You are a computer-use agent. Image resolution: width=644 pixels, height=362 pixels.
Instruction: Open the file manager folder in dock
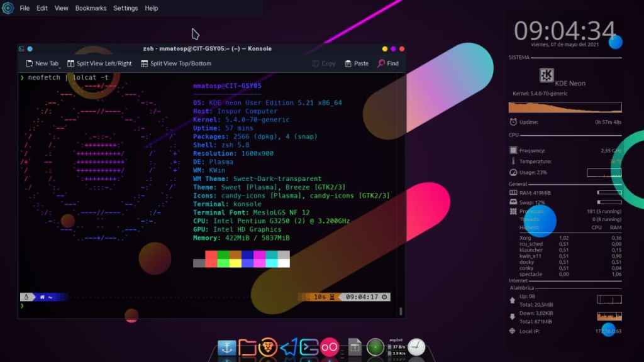coord(247,347)
